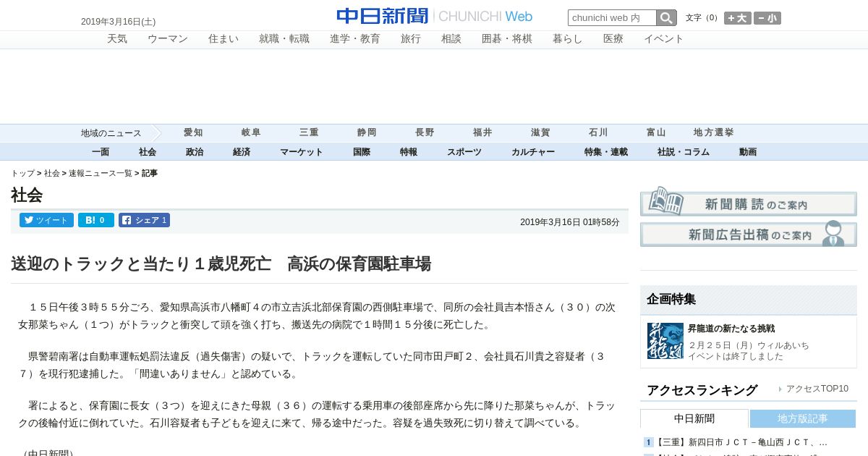This screenshot has width=868, height=456.
Task: Go to the 特集・連載 section
Action: click(x=606, y=152)
